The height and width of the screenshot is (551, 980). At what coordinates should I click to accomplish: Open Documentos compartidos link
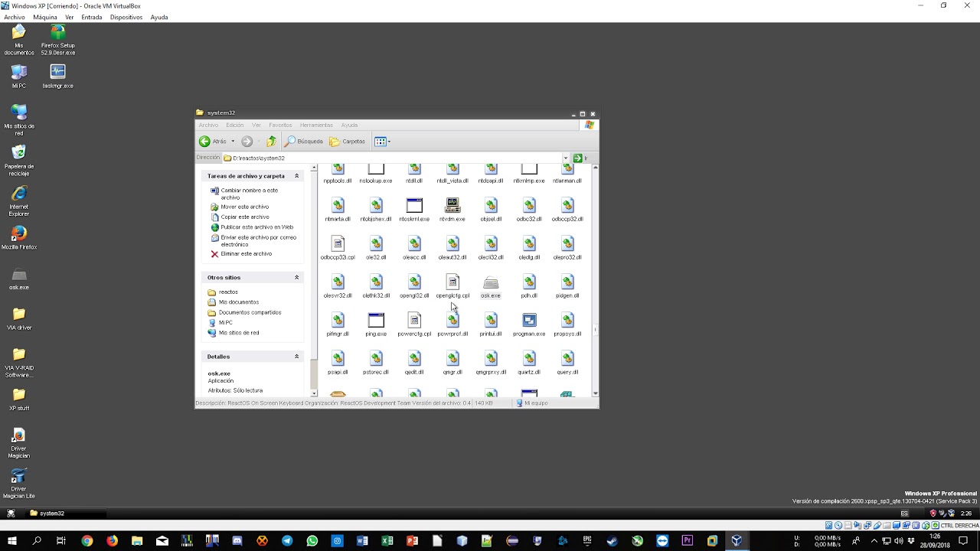[244, 312]
